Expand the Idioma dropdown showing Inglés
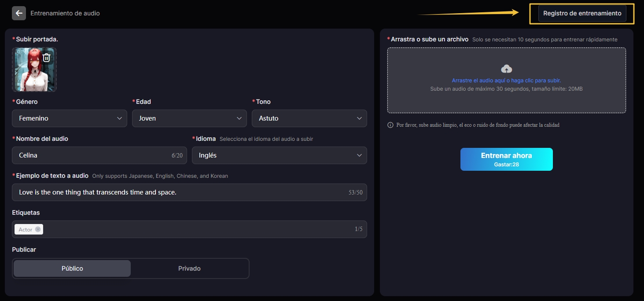Viewport: 644px width, 301px height. click(279, 155)
